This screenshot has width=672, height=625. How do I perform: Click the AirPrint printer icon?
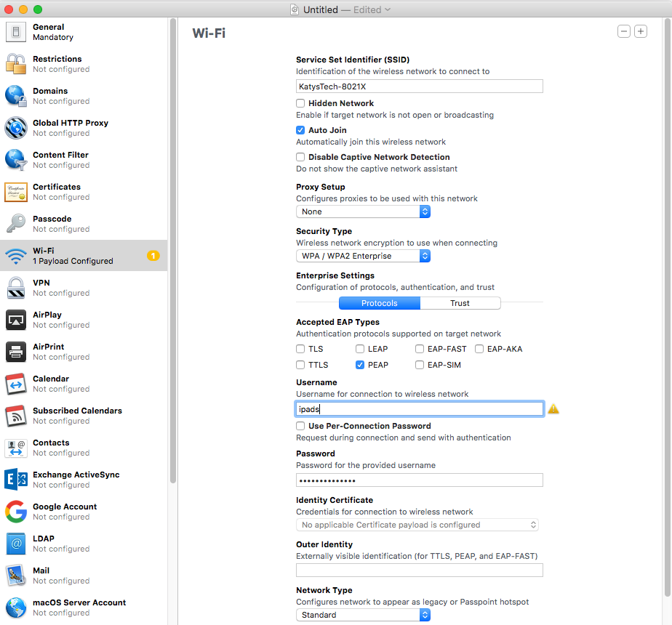(16, 352)
